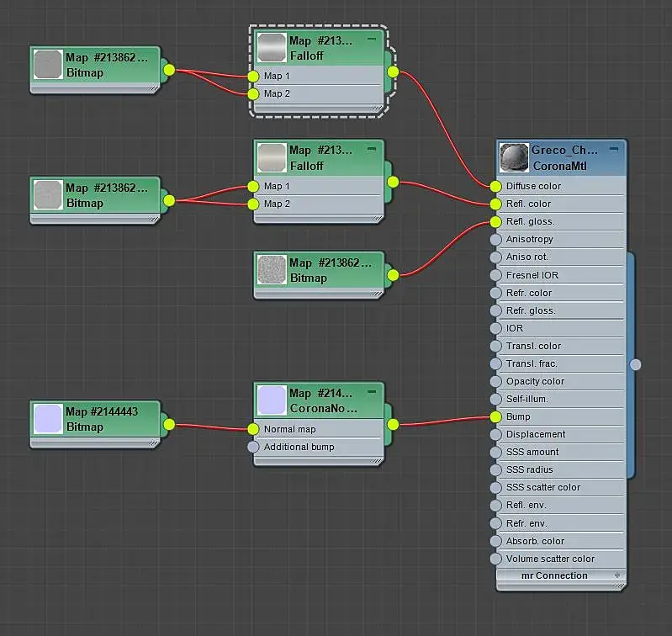Collapse the Falloff node wired to Diffuse color

click(x=371, y=40)
